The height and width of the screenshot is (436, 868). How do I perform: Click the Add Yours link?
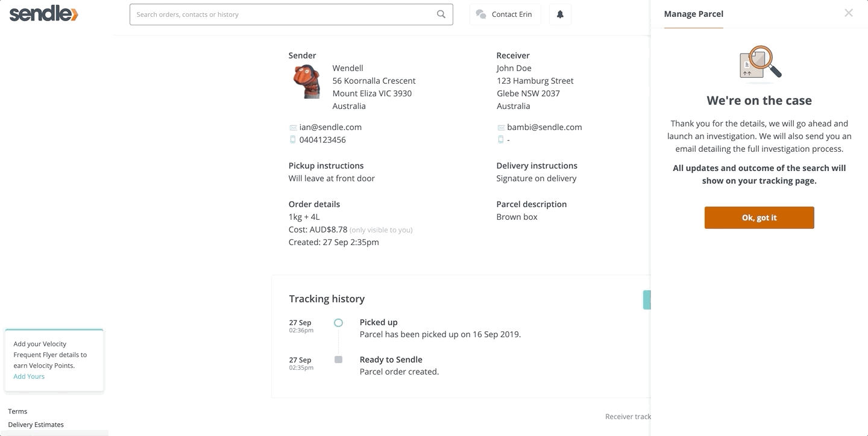tap(29, 376)
